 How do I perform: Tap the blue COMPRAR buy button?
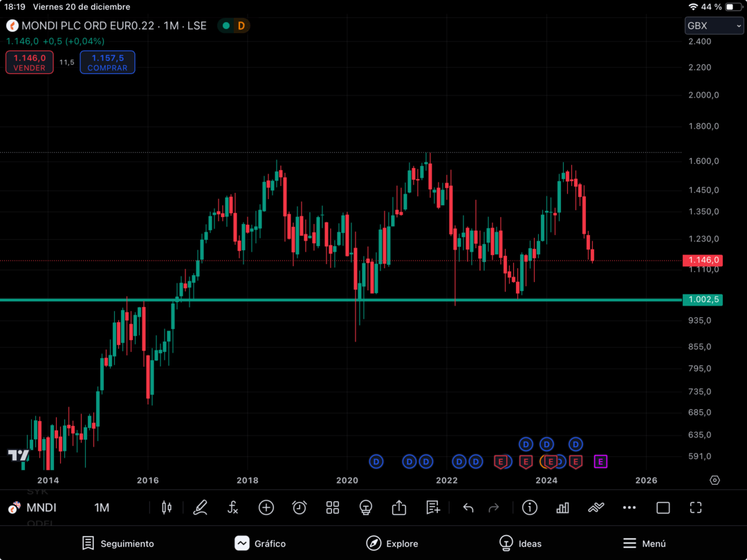[107, 62]
